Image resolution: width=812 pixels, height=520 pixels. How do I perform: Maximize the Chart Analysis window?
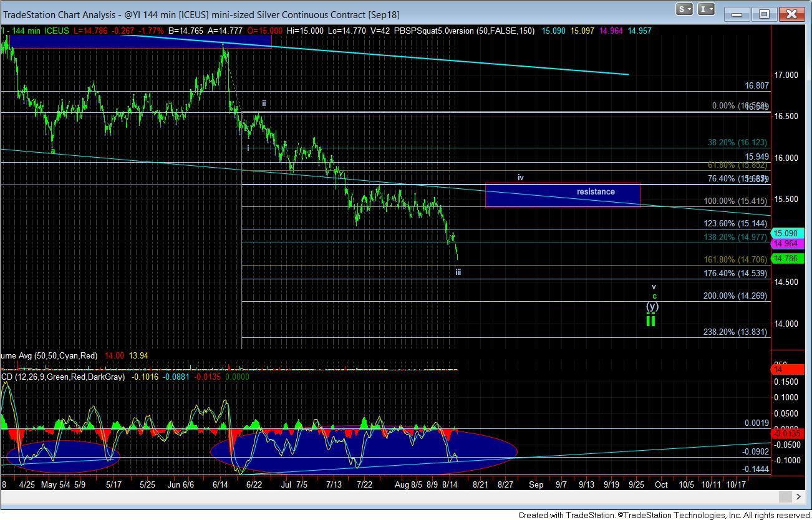coord(764,14)
